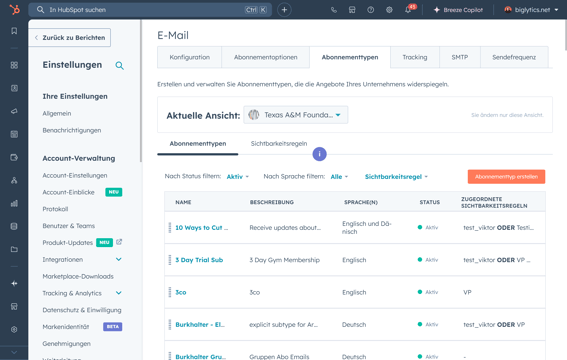The width and height of the screenshot is (567, 360).
Task: Click the page vertical scrollbar thumb
Action: [x=565, y=35]
